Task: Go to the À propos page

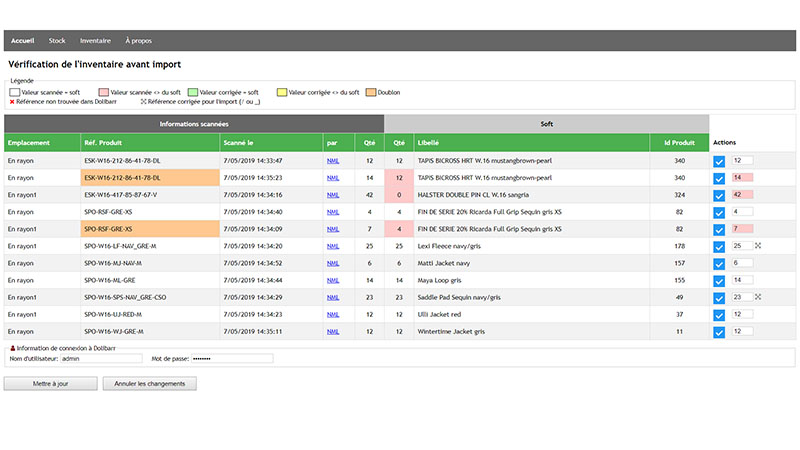Action: click(x=139, y=41)
